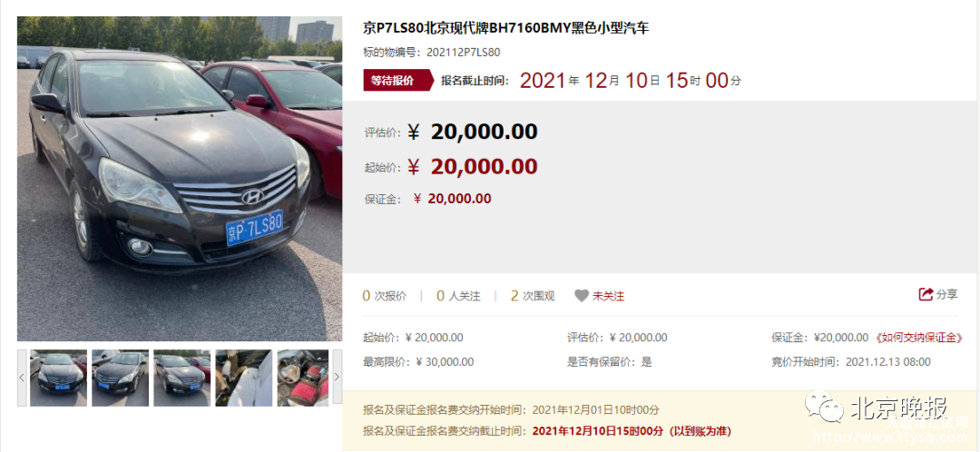
Task: Toggle 未关注 follow status
Action: click(608, 296)
